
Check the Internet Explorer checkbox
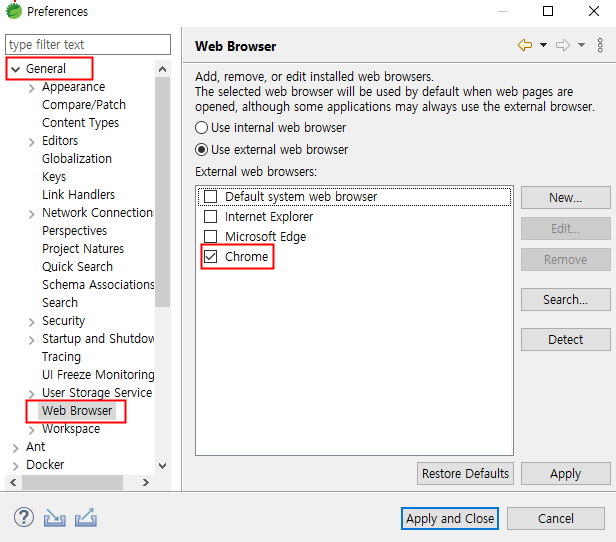click(x=211, y=216)
